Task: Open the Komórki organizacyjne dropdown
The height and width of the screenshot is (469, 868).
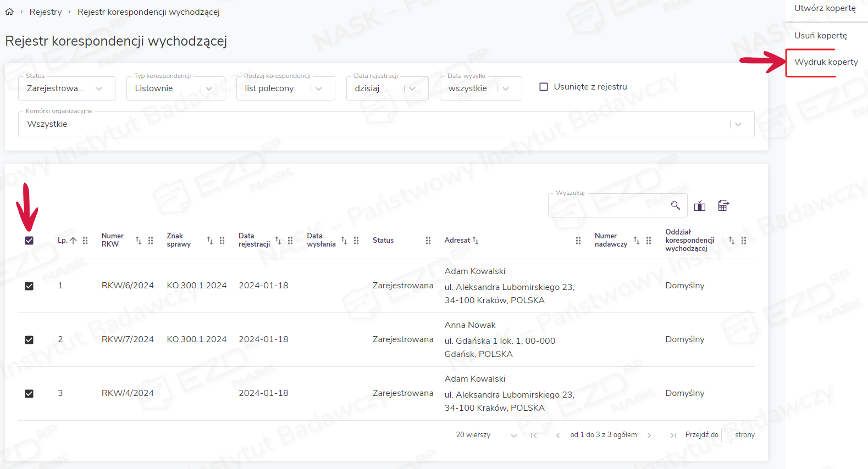Action: click(x=386, y=124)
